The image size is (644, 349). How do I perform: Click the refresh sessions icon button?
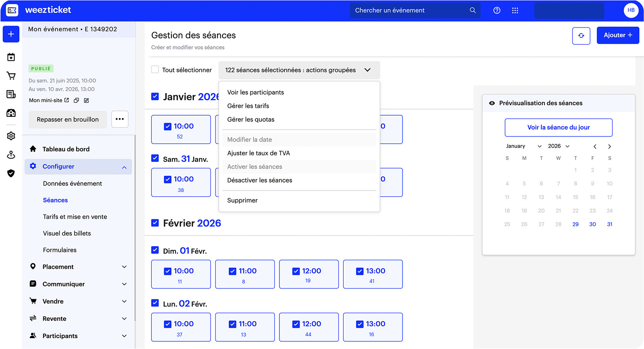coord(581,36)
